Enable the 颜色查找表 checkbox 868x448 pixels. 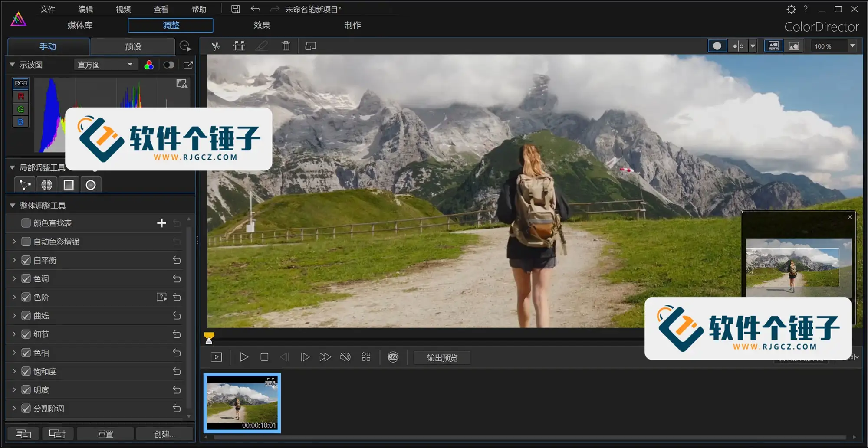[x=26, y=223]
